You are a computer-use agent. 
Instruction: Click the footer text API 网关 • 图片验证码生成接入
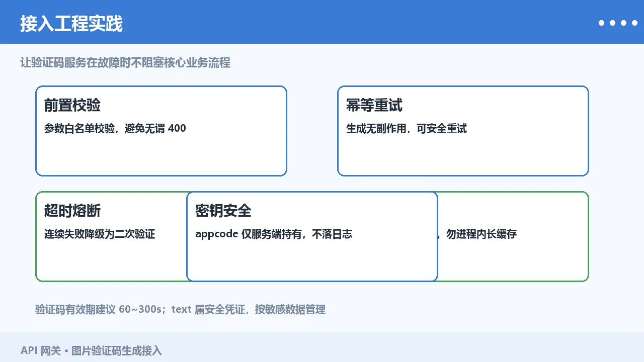[91, 350]
